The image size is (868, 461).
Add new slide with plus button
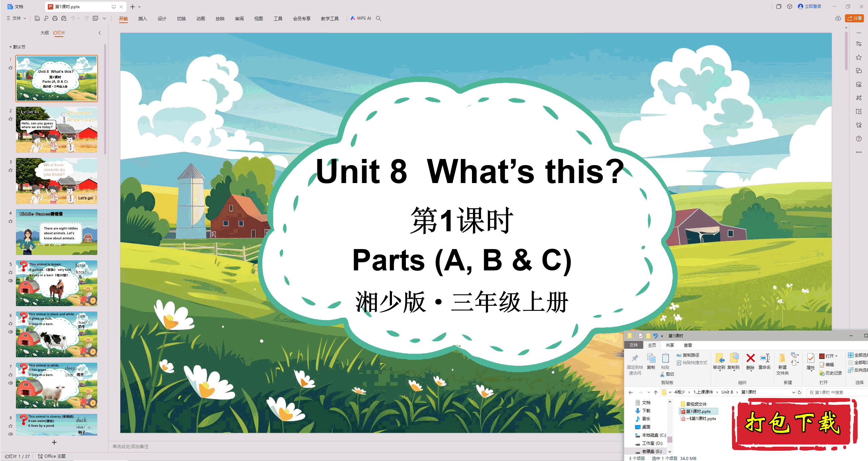point(54,442)
